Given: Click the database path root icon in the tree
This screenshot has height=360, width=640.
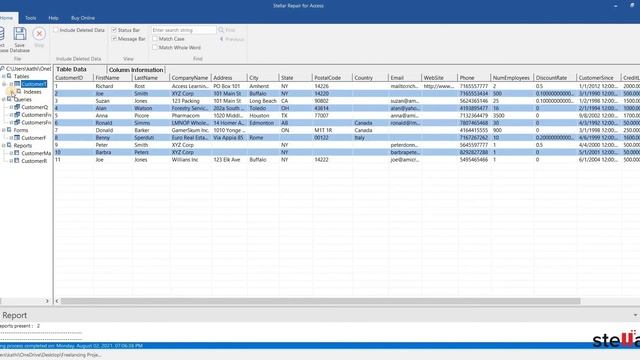Looking at the screenshot, I should tap(2, 69).
